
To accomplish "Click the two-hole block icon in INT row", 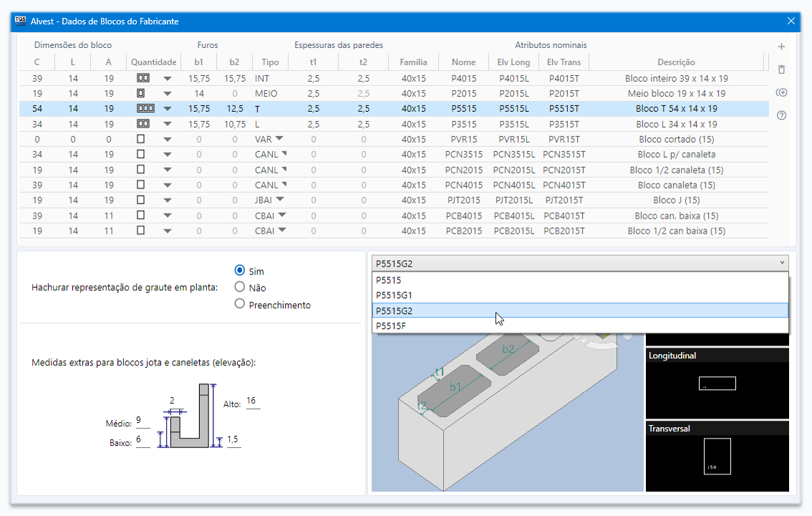I will 143,78.
